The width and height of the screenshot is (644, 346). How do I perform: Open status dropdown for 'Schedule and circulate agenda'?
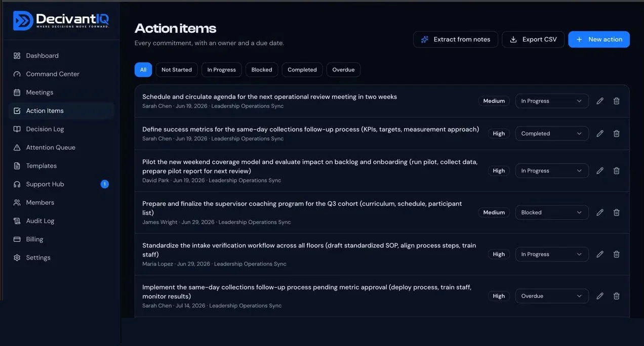(552, 101)
